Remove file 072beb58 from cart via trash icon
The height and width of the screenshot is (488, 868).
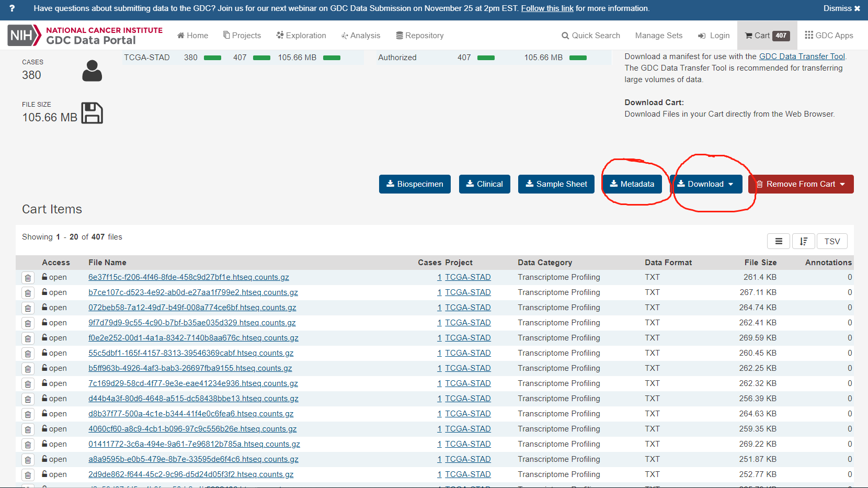[28, 308]
